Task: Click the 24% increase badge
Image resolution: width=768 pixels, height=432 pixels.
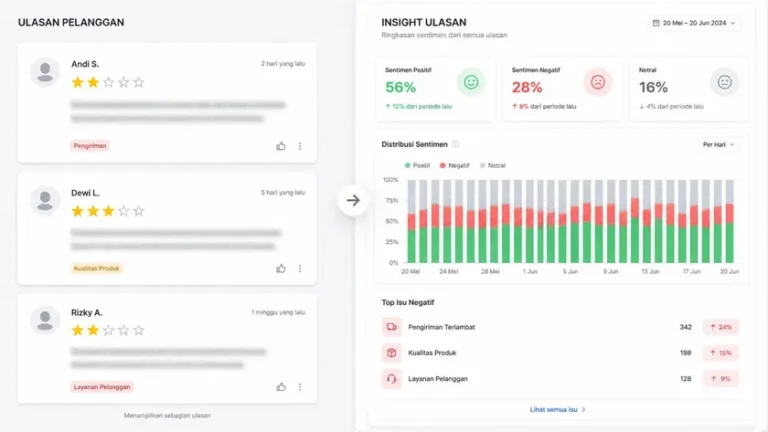Action: (720, 327)
